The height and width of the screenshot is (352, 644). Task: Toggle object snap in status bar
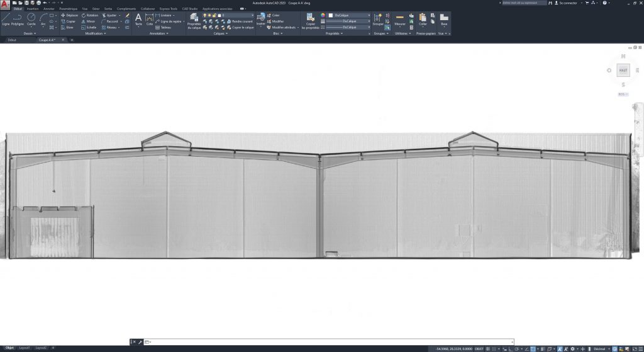click(533, 349)
